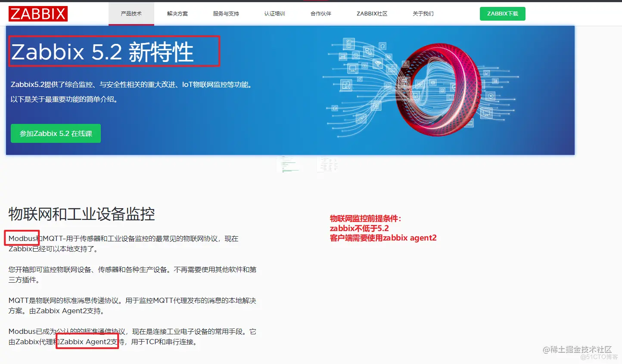Click the red note 物联网监控前提条件:
Viewport: 622px width, 364px height.
pos(365,219)
